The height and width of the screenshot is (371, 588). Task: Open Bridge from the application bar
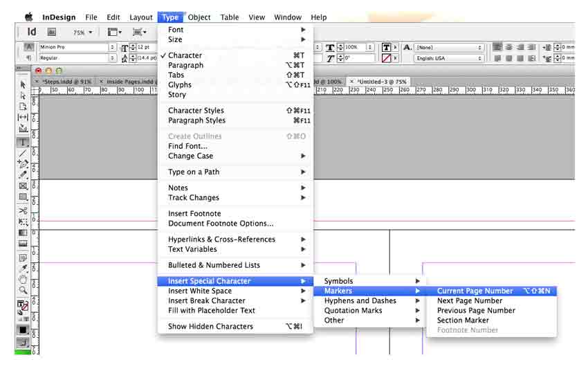point(52,33)
